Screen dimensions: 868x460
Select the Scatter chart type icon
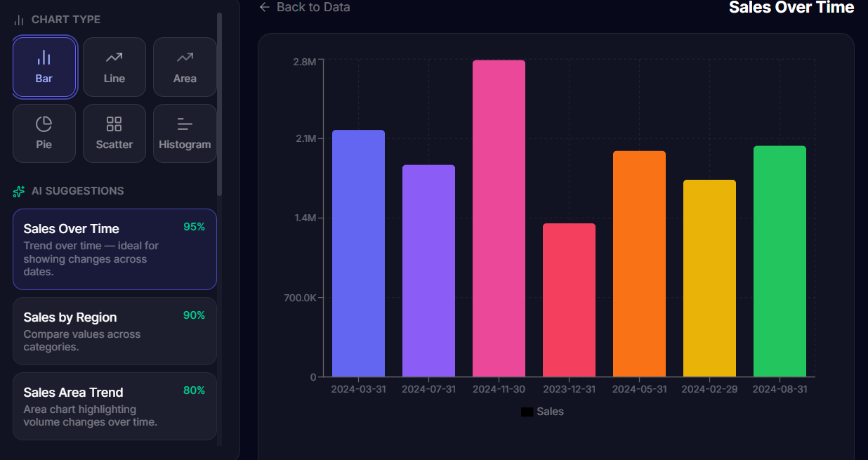pos(114,133)
